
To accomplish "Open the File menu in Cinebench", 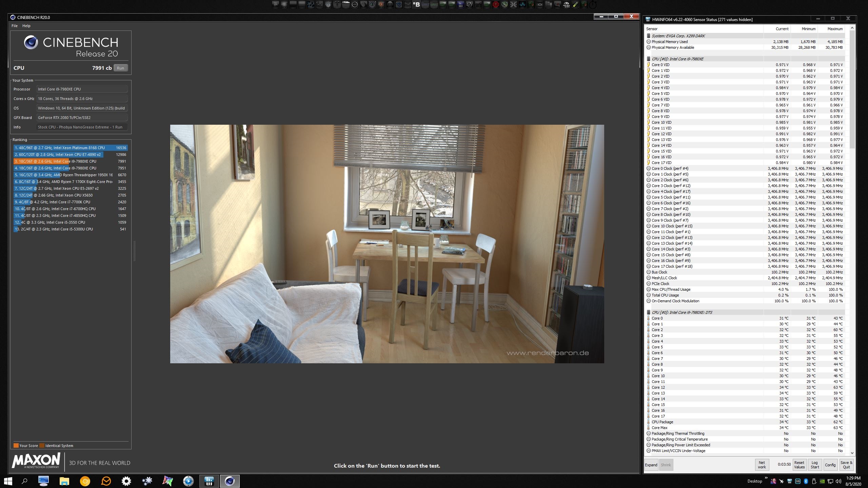I will click(15, 26).
